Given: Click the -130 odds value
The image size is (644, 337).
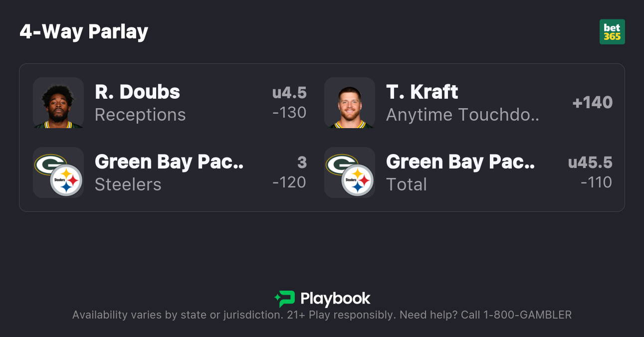Looking at the screenshot, I should [289, 113].
